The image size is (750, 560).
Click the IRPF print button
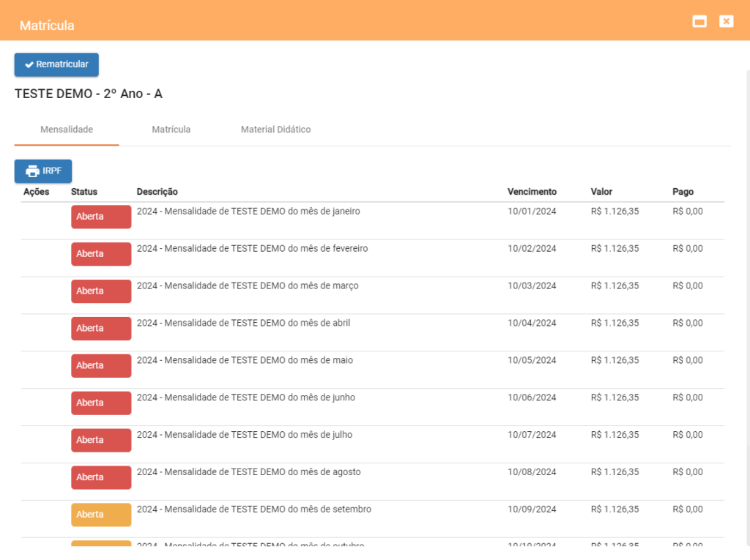(43, 171)
